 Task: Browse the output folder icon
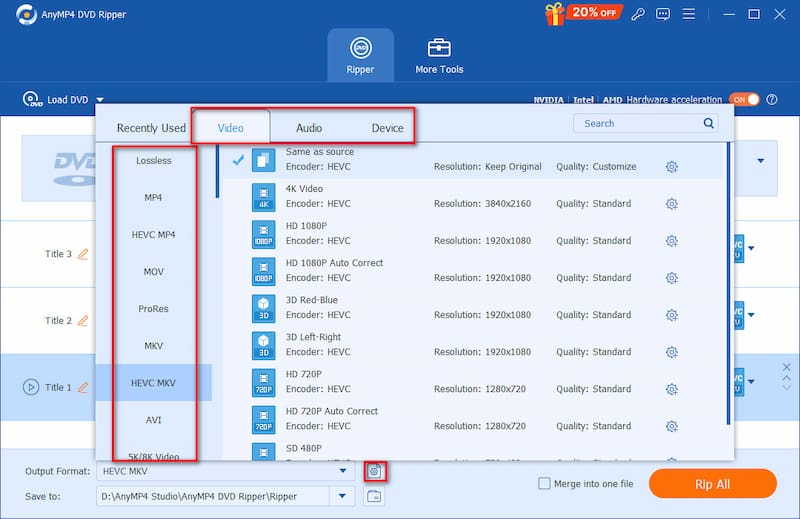[x=374, y=496]
